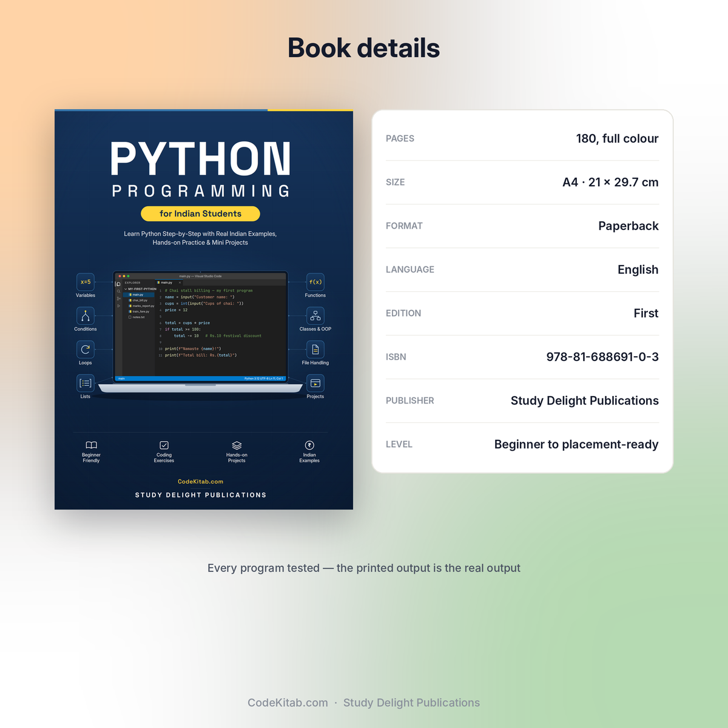Click the Loops circular arrow icon

point(86,349)
